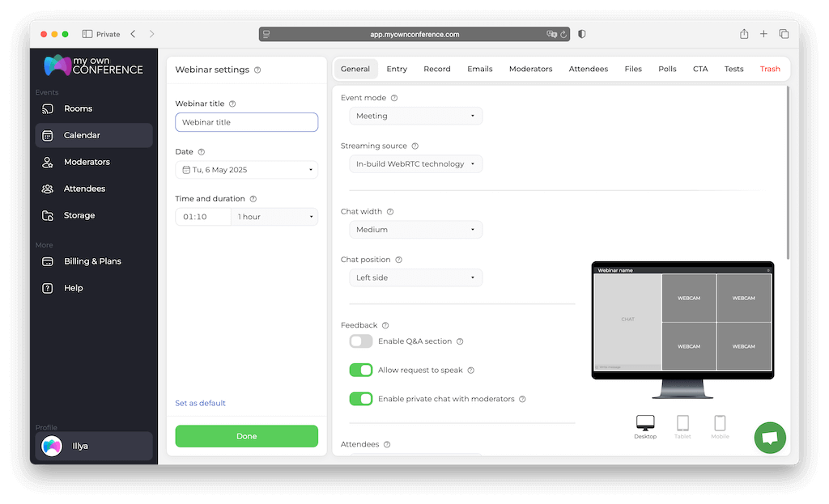Viewport: 829px width, 504px height.
Task: Open Billing & Plans in sidebar
Action: tap(92, 261)
